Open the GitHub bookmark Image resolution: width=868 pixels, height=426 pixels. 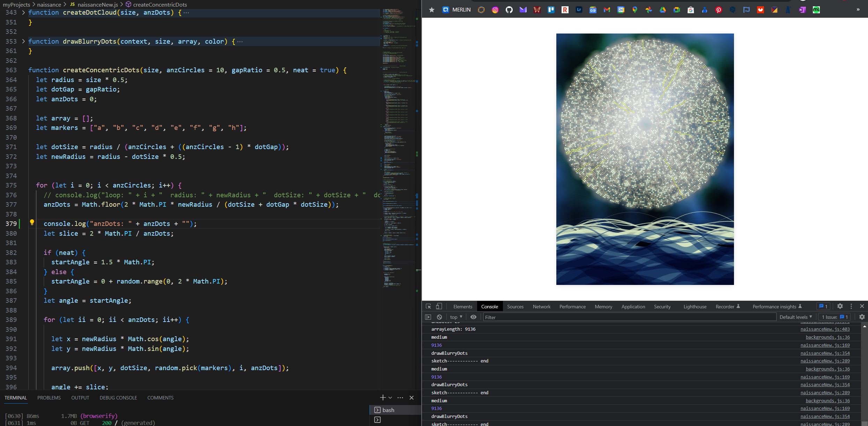coord(509,10)
